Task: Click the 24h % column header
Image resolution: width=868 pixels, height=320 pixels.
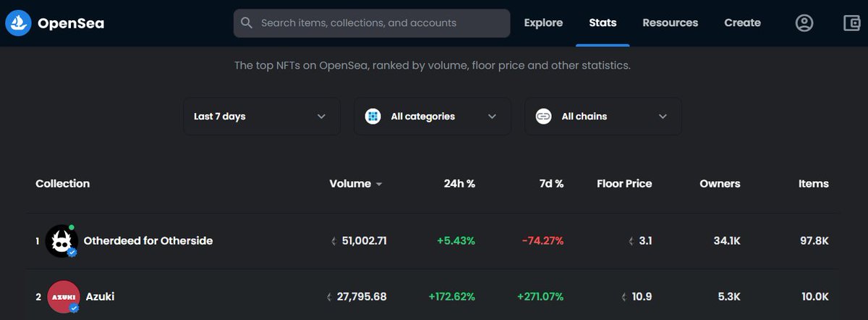Action: click(459, 184)
